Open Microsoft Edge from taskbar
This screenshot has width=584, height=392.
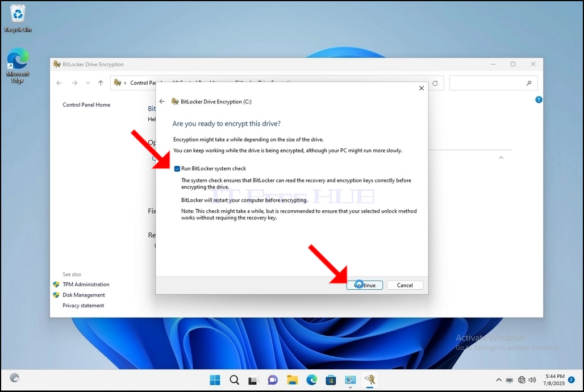pos(312,380)
